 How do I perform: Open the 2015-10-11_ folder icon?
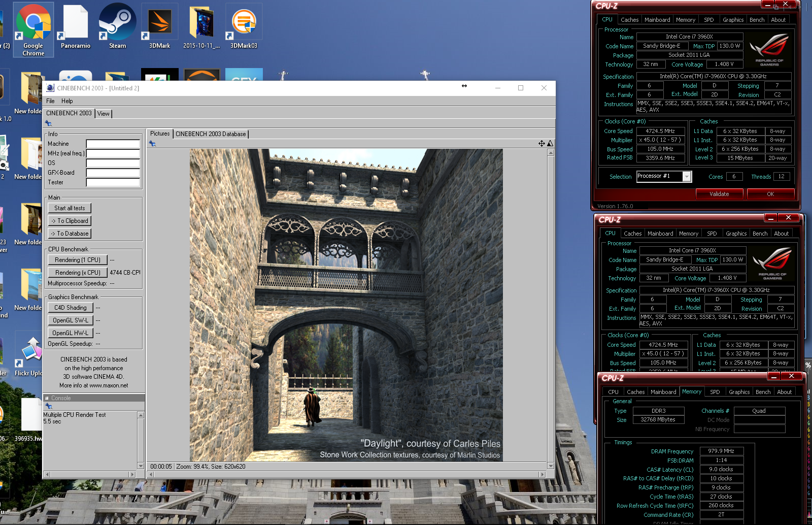pyautogui.click(x=201, y=27)
